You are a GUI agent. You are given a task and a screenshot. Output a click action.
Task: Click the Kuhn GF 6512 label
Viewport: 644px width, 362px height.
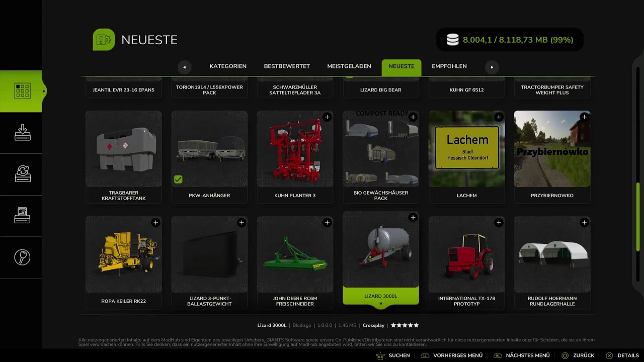click(x=466, y=90)
